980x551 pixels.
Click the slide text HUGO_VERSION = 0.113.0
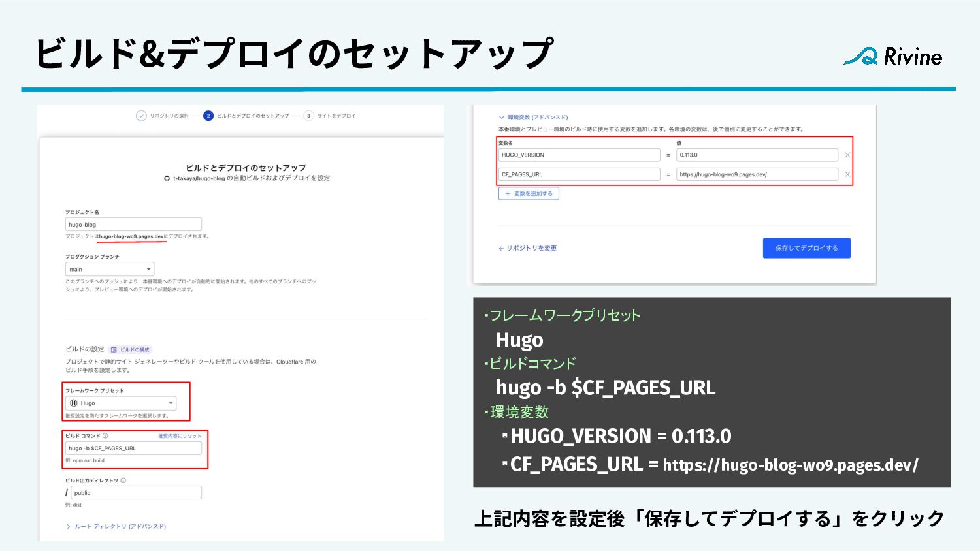(621, 436)
